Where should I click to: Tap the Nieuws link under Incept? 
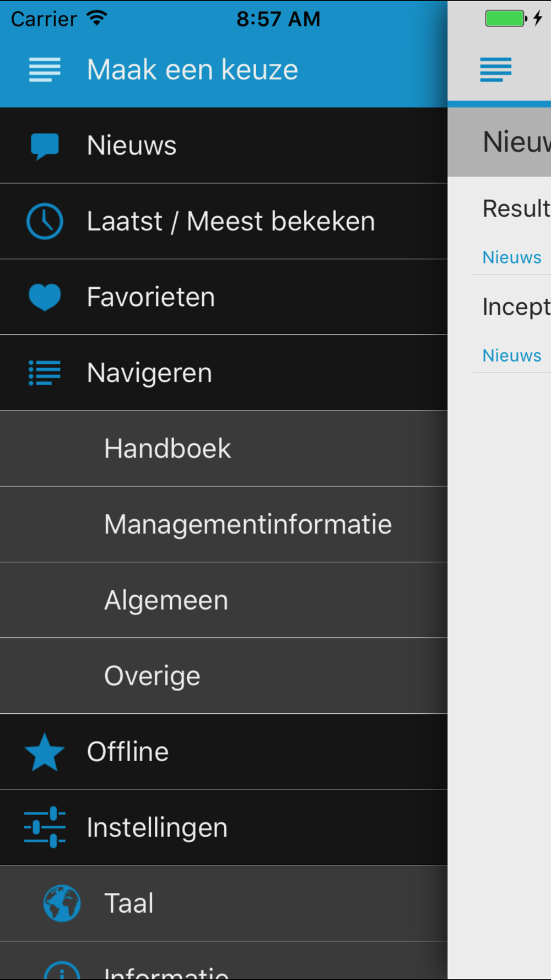512,356
